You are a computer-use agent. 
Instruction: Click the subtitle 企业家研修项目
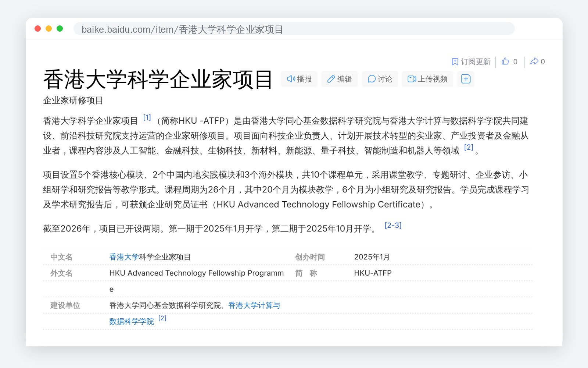coord(73,100)
